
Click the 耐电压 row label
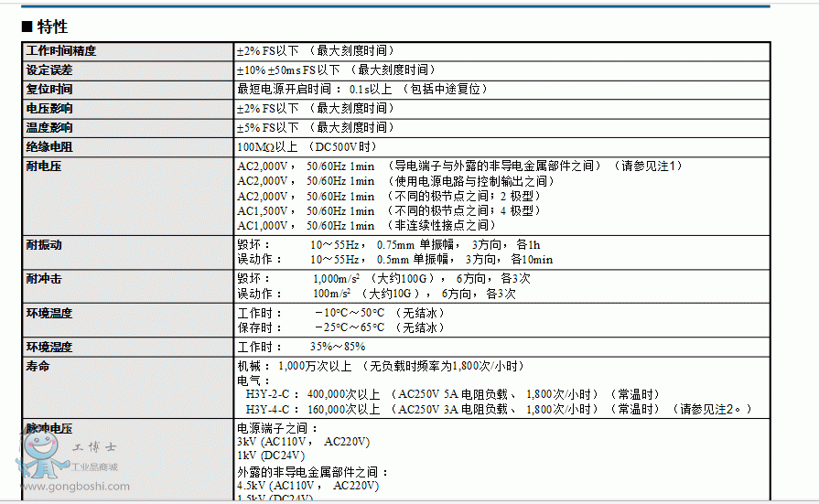pyautogui.click(x=44, y=166)
